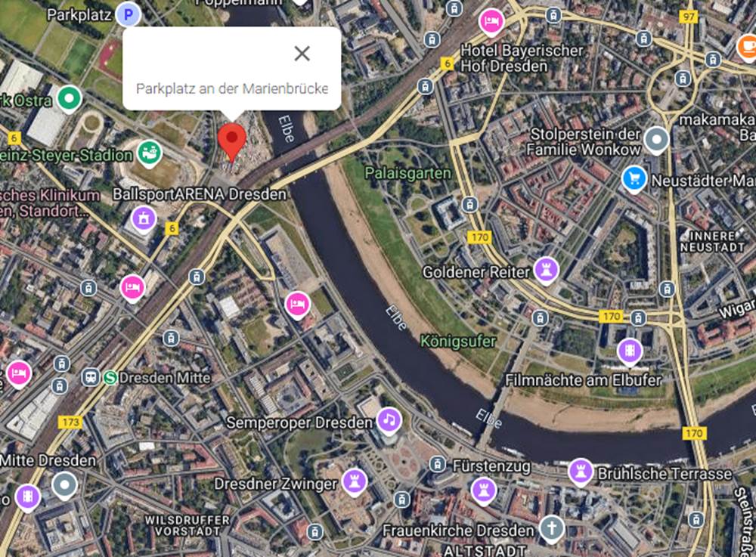
Task: Open the orange café marker at top-right edge
Action: 748,47
